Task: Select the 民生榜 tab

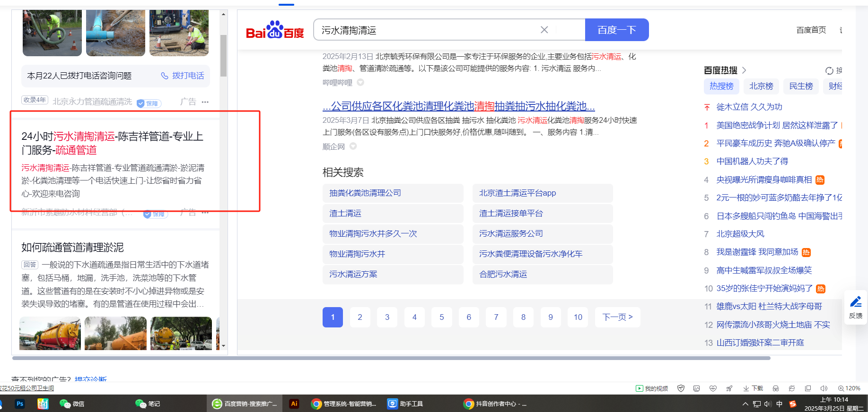Action: click(801, 86)
